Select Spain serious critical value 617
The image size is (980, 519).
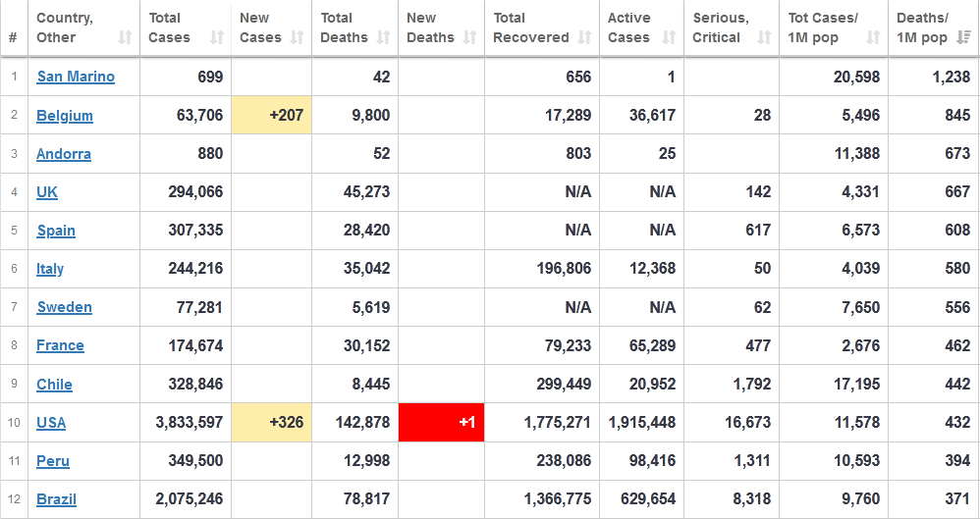coord(758,231)
